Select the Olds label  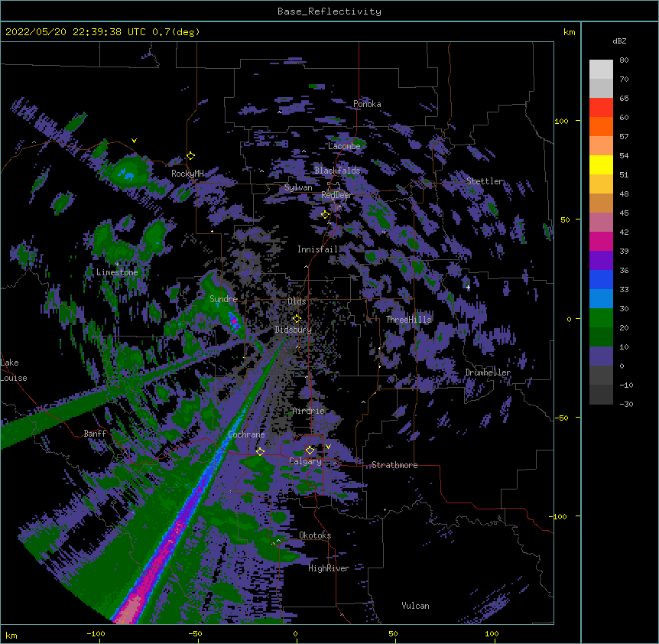coord(297,301)
